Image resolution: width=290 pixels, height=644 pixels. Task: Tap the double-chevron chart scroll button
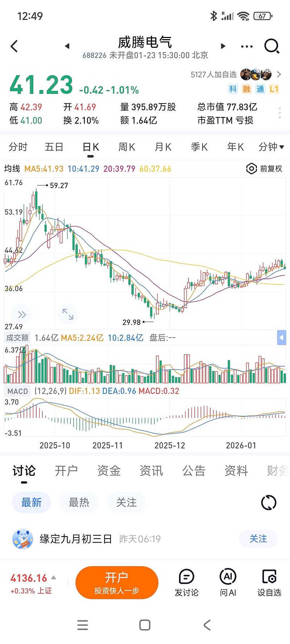pos(22,314)
